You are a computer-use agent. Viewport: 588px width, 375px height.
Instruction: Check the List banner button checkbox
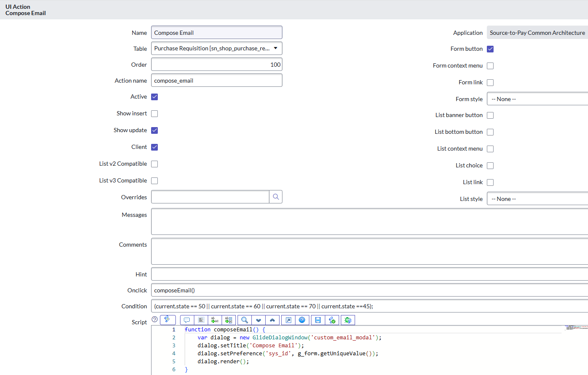click(490, 115)
